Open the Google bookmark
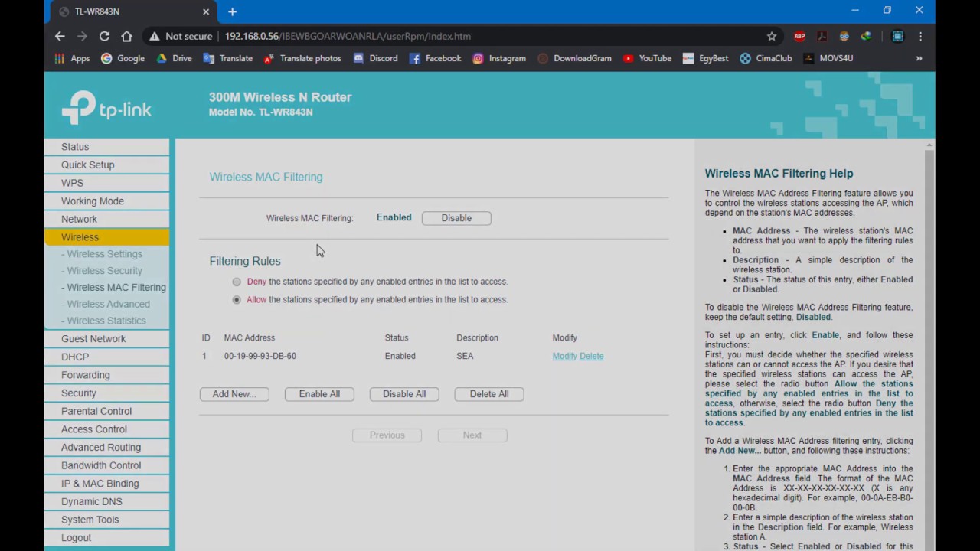The width and height of the screenshot is (980, 551). click(122, 58)
